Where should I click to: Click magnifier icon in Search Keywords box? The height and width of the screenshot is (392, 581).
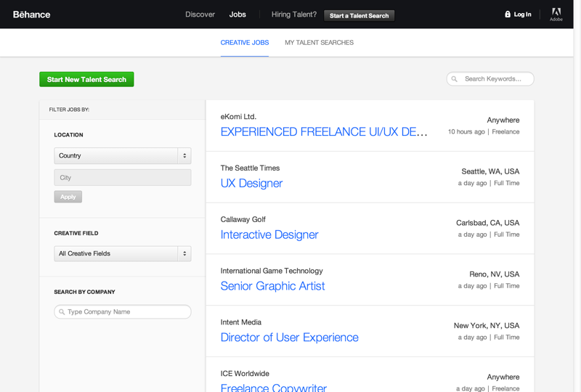coord(455,79)
